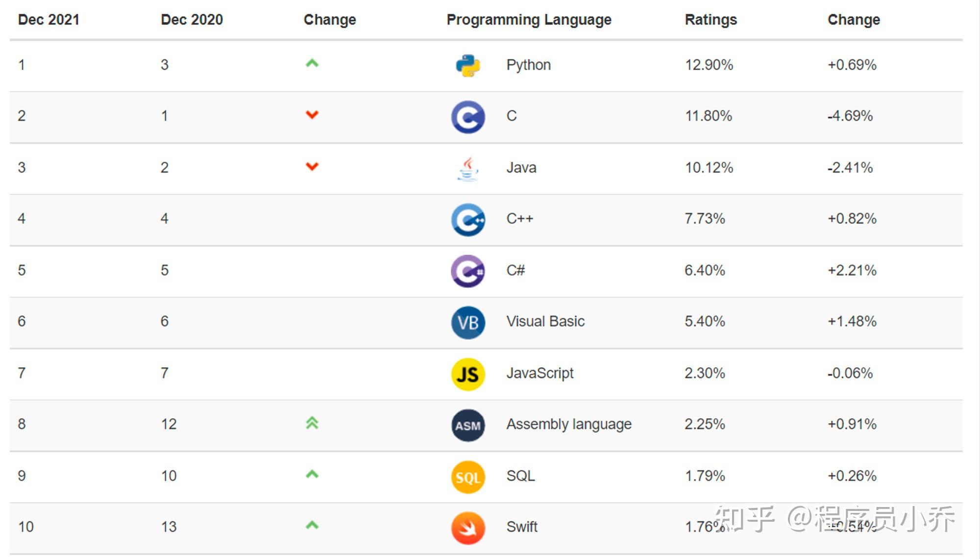Click the double up arrow for Assembly
980x559 pixels.
point(312,423)
